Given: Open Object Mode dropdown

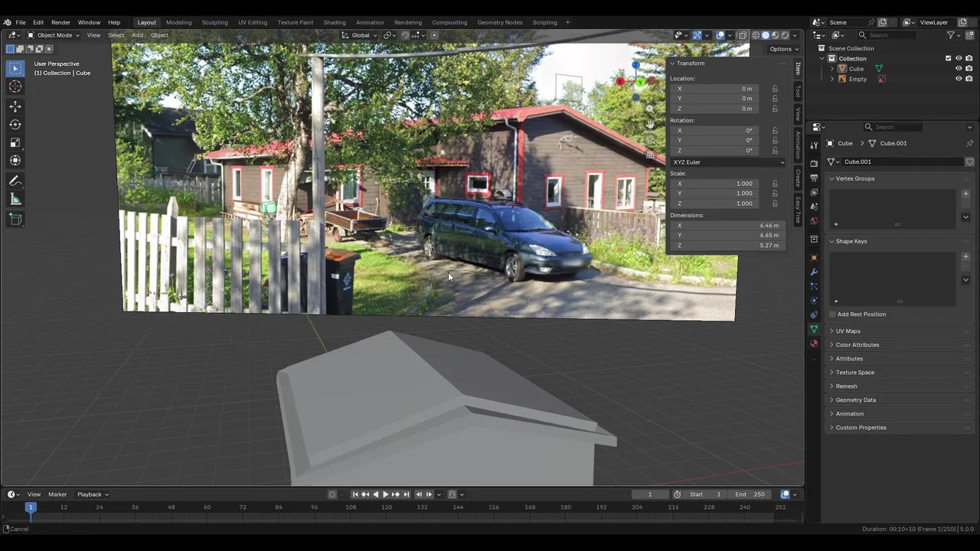Looking at the screenshot, I should click(53, 35).
